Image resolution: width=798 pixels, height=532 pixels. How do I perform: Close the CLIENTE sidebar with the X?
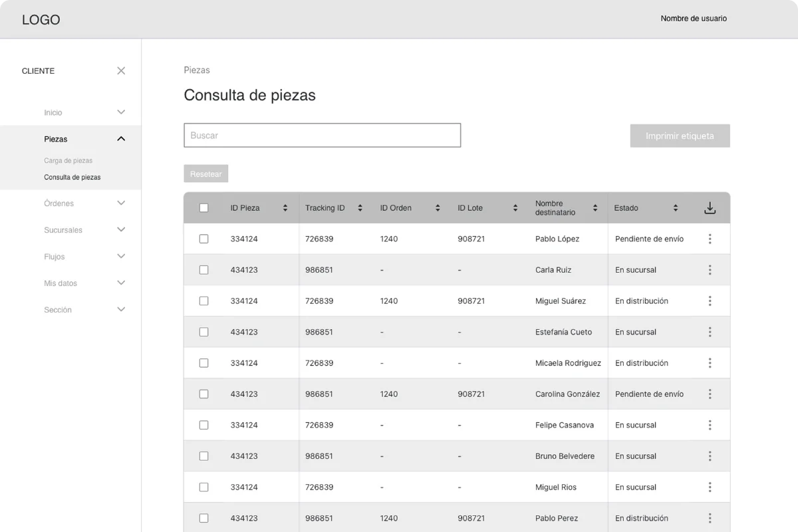[121, 70]
